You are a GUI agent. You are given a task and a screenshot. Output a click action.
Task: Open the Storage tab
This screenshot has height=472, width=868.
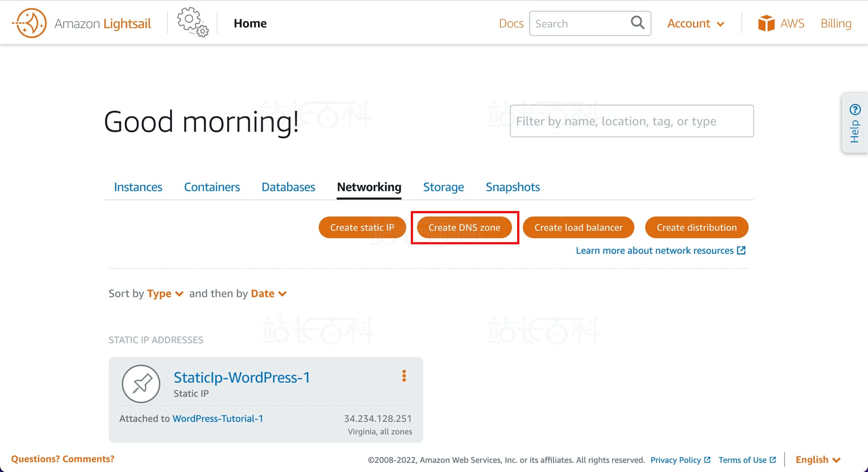(443, 187)
